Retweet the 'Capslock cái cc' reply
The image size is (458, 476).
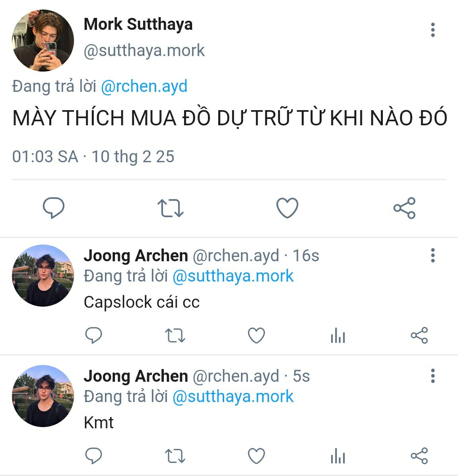(x=175, y=336)
